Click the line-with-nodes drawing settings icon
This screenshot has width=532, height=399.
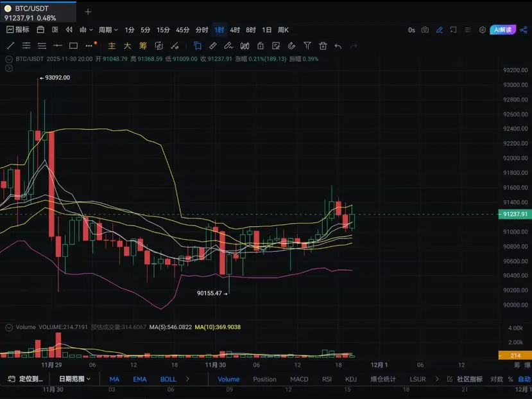[x=175, y=46]
